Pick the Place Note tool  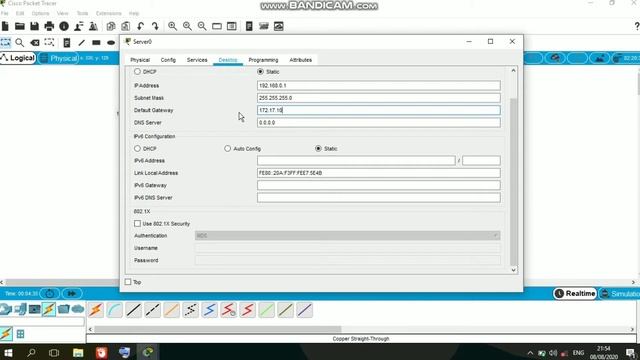point(67,42)
